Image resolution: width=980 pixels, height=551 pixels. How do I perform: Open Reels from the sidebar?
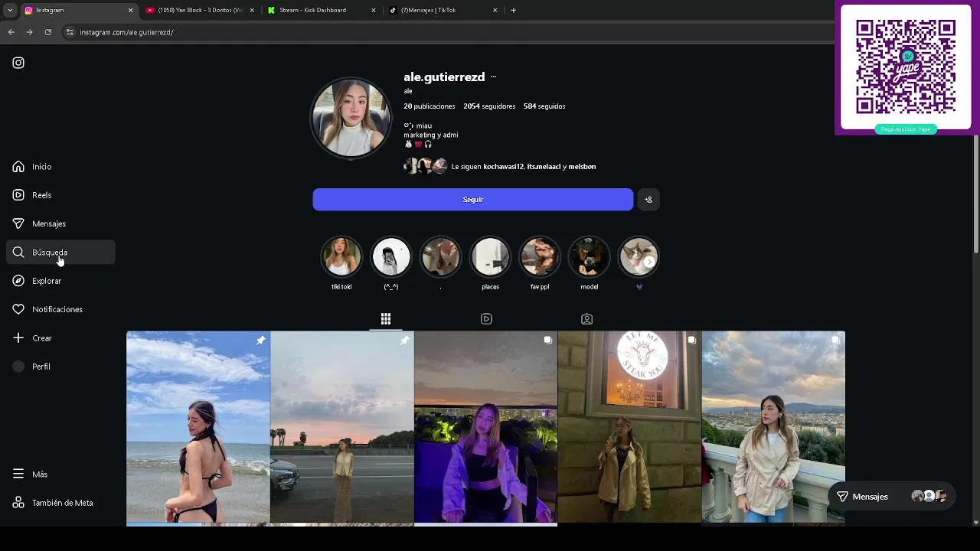[41, 195]
